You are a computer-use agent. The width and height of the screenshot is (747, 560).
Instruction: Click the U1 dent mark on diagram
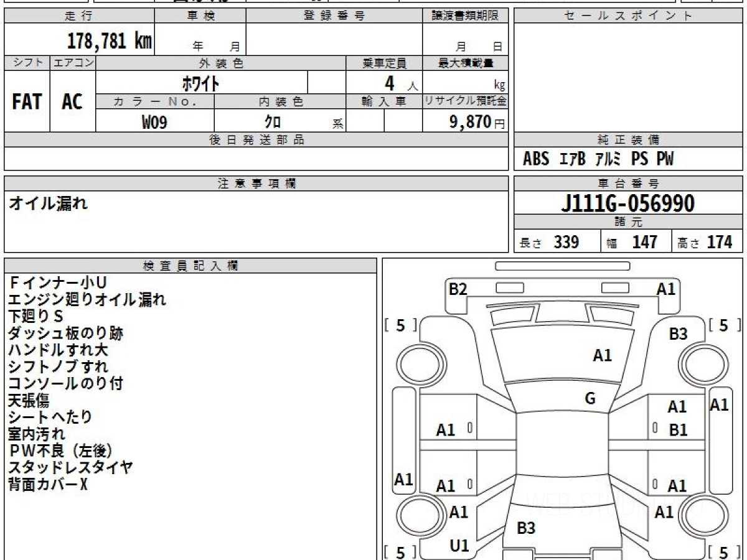coord(459,546)
